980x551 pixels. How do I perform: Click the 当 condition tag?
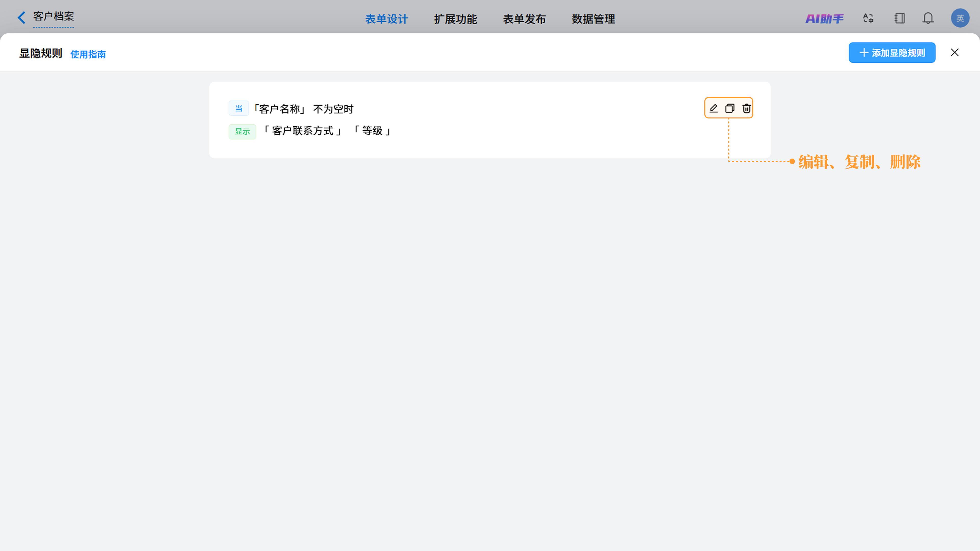(239, 109)
